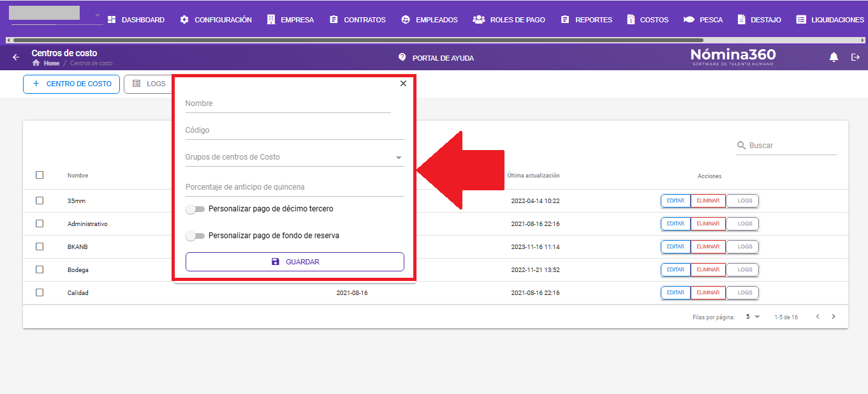Click the Código input field
This screenshot has width=868, height=394.
[295, 130]
